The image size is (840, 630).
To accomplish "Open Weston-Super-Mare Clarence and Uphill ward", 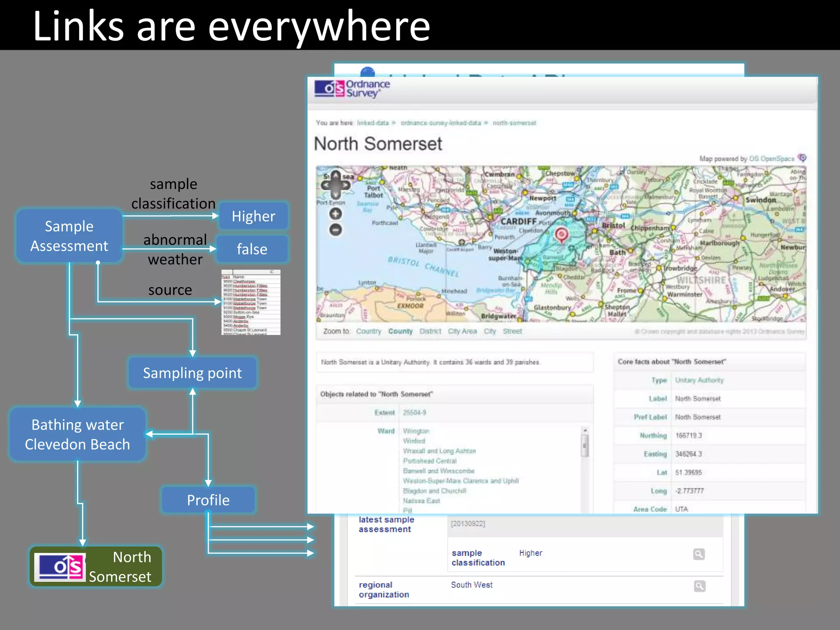I will (x=461, y=481).
